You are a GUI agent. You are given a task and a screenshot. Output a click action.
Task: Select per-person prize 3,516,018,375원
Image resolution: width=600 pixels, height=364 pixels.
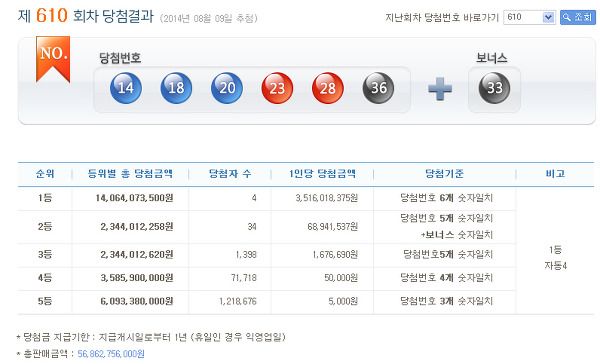click(x=326, y=198)
